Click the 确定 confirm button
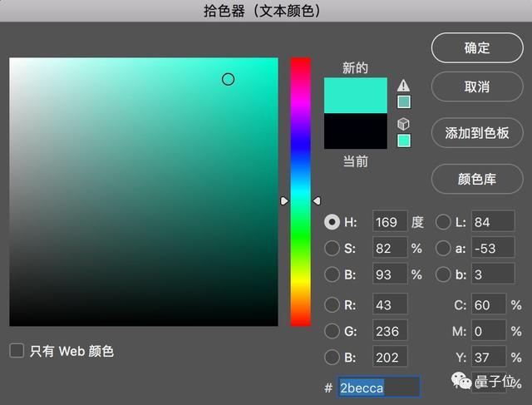Screen dimensions: 532x405 pos(476,47)
